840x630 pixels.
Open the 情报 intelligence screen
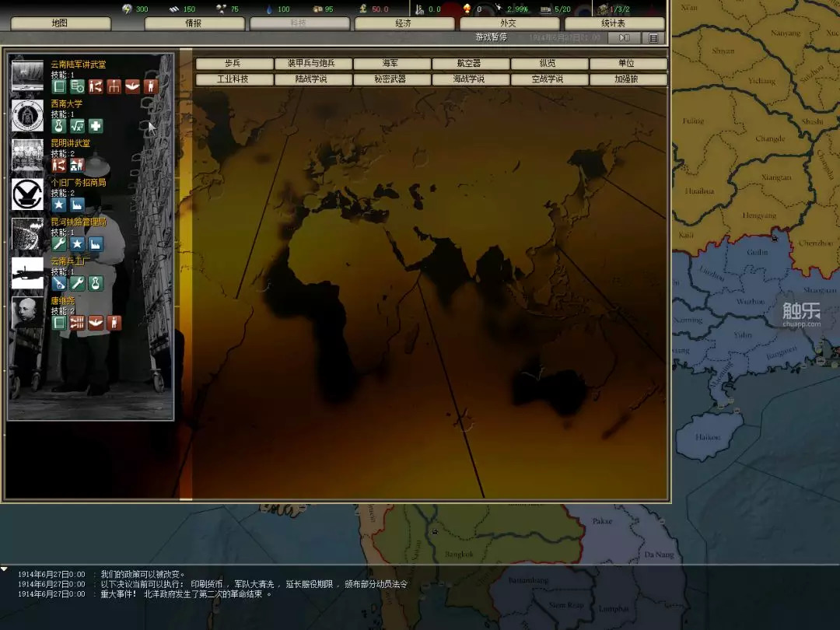tap(194, 23)
